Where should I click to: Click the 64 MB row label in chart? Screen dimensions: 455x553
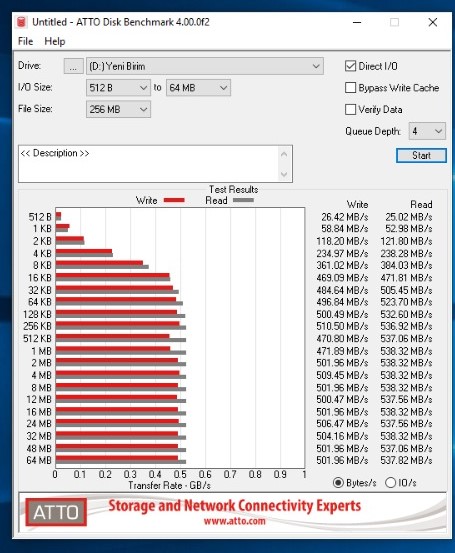[39, 460]
